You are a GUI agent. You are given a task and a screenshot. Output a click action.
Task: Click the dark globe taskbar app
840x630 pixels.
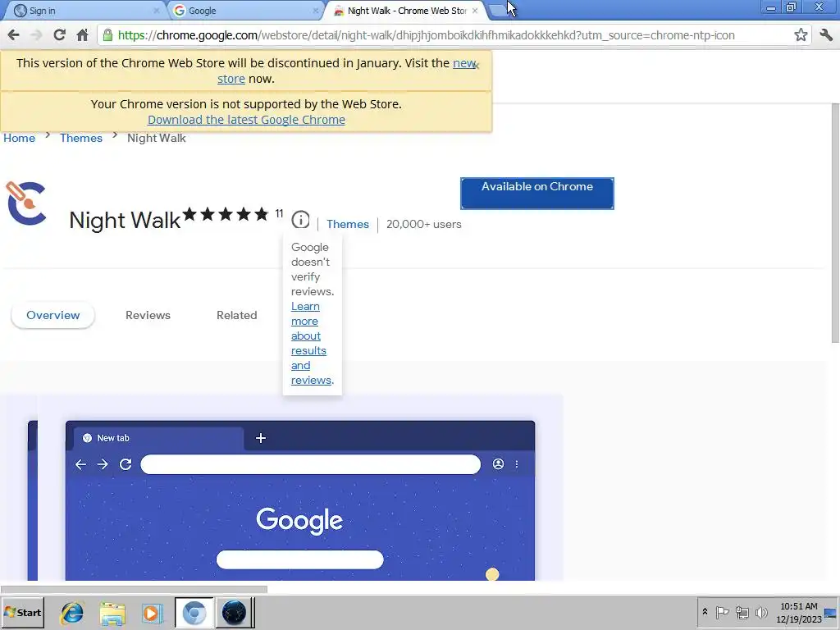(234, 612)
